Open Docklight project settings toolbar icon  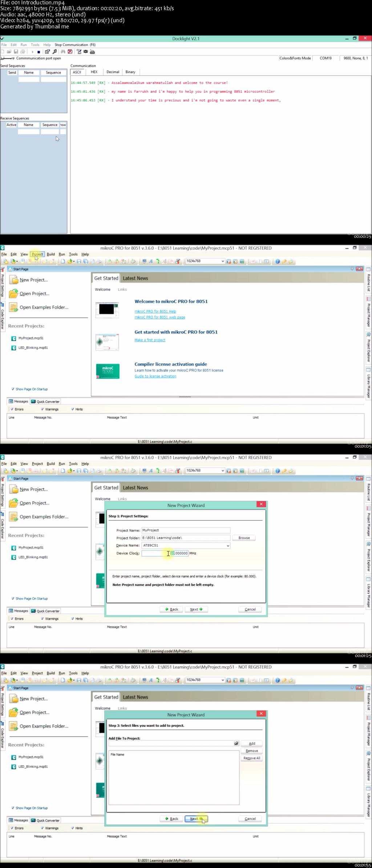click(x=47, y=52)
